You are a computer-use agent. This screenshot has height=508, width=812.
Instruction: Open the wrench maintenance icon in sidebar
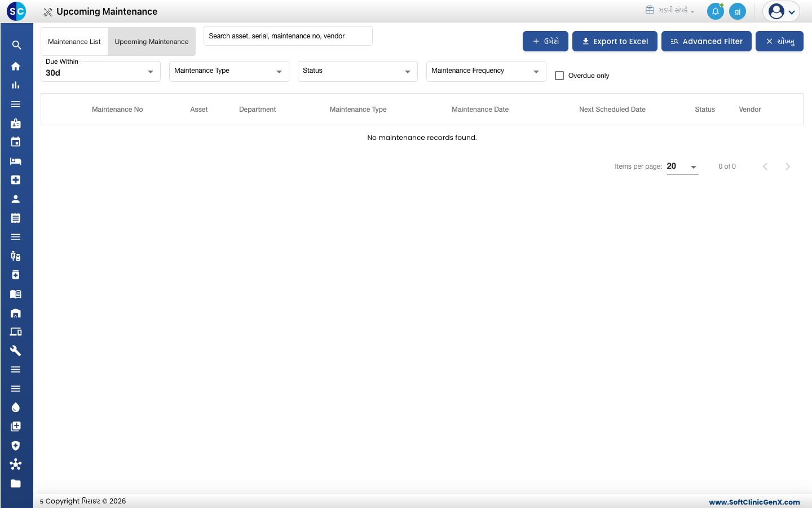pyautogui.click(x=16, y=351)
